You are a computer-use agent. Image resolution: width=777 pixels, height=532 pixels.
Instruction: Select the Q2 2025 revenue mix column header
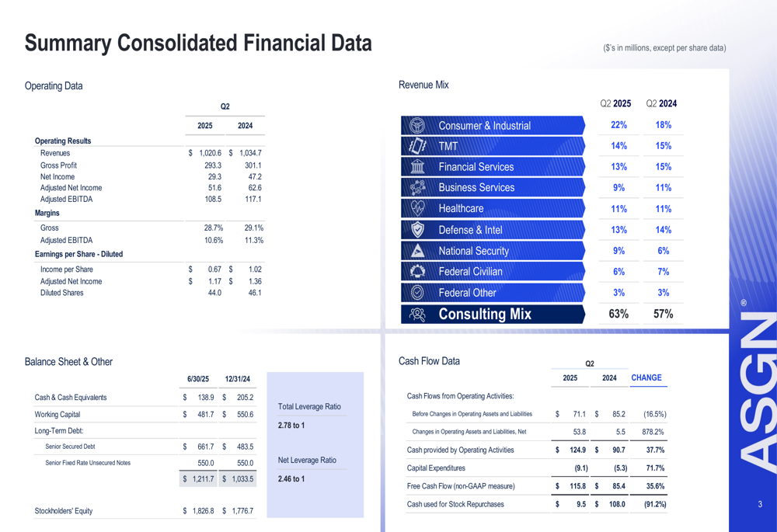(615, 103)
